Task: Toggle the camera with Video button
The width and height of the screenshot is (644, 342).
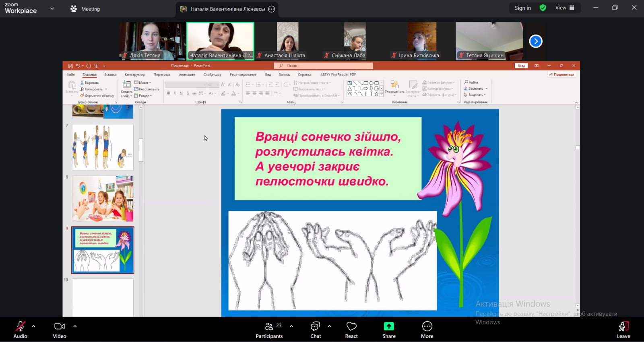Action: coord(60,330)
